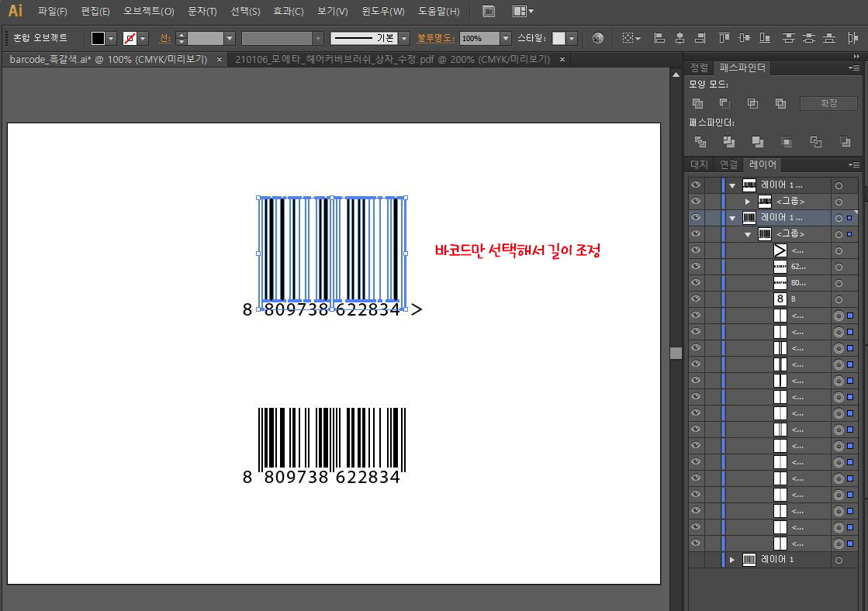The height and width of the screenshot is (611, 868).
Task: Click vertical distribute center icon
Action: (809, 38)
